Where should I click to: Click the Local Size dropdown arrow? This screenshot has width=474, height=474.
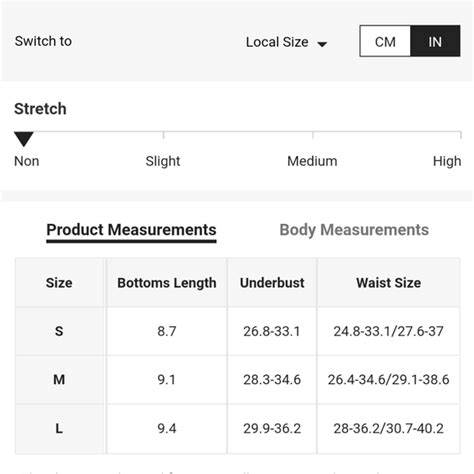[322, 44]
